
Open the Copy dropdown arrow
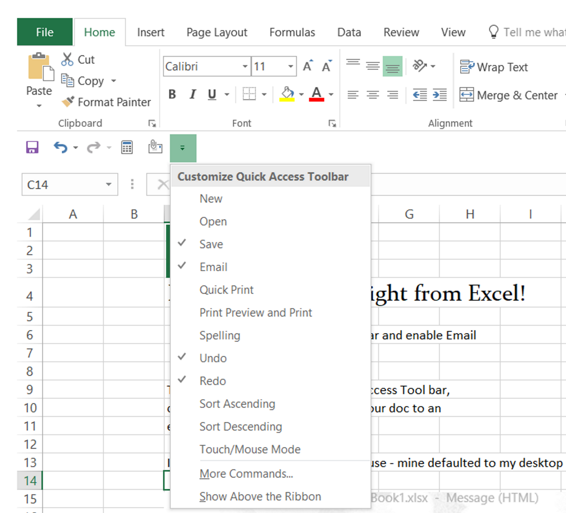pyautogui.click(x=113, y=81)
